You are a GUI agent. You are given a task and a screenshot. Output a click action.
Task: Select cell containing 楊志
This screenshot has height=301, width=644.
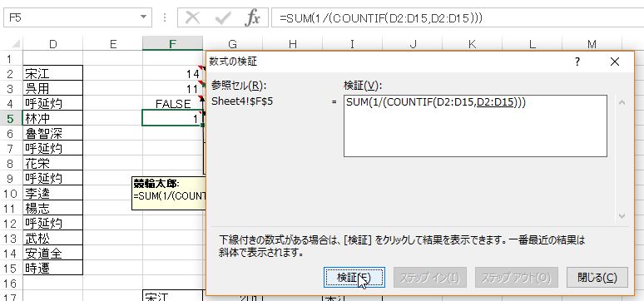point(53,208)
